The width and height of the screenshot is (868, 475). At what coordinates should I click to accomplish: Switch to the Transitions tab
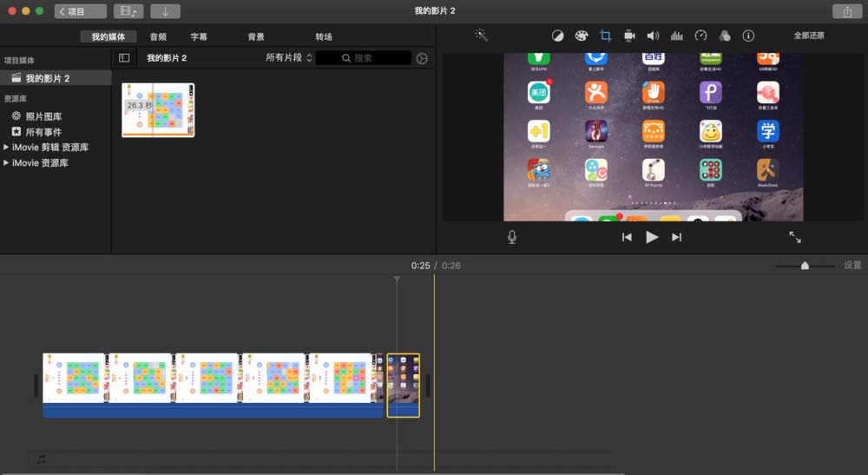coord(324,36)
